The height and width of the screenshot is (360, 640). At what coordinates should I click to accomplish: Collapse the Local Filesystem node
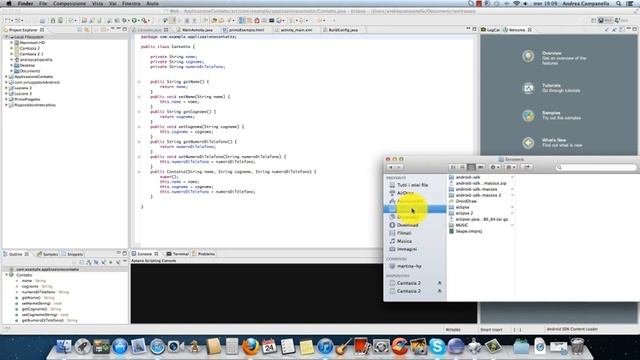point(6,37)
